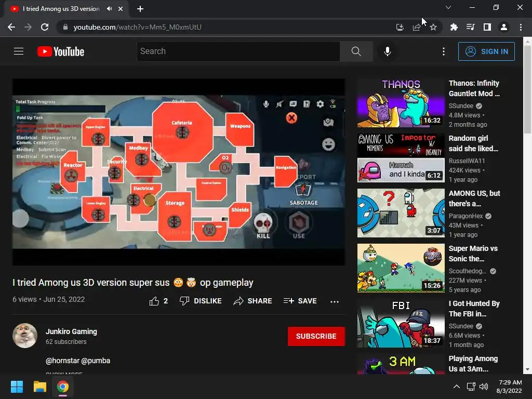Open RussellWA11 channel name
Image resolution: width=532 pixels, height=399 pixels.
pos(467,161)
